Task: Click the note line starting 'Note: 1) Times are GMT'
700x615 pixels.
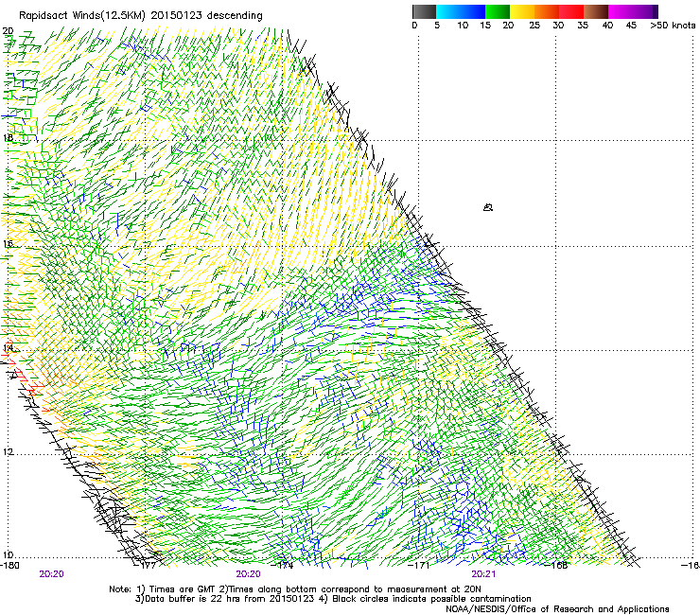Action: (x=295, y=589)
